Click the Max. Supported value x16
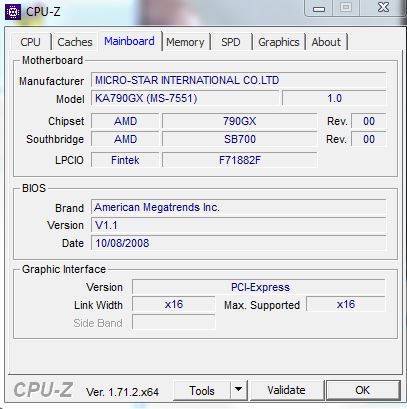This screenshot has height=409, width=407. click(346, 304)
